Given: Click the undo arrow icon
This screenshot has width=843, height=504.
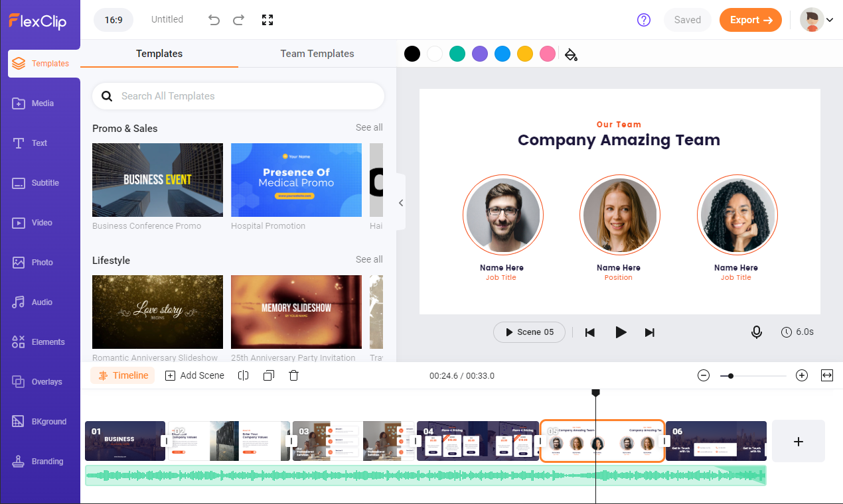Looking at the screenshot, I should (x=214, y=20).
